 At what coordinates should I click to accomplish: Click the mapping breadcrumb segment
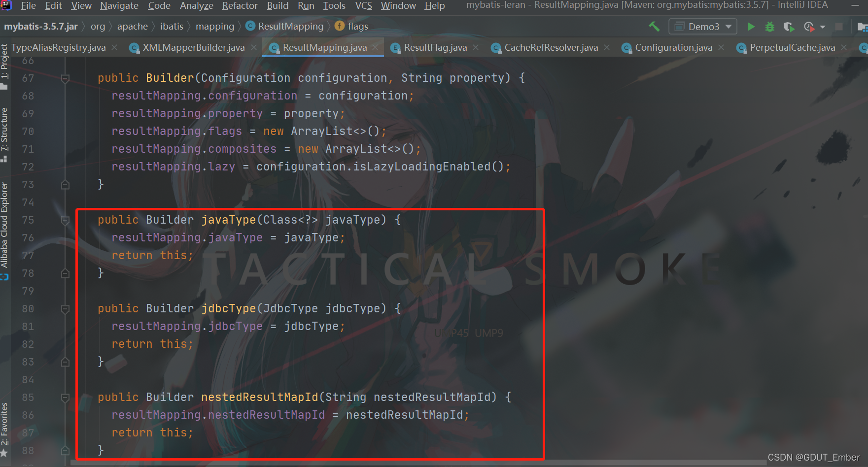[215, 27]
